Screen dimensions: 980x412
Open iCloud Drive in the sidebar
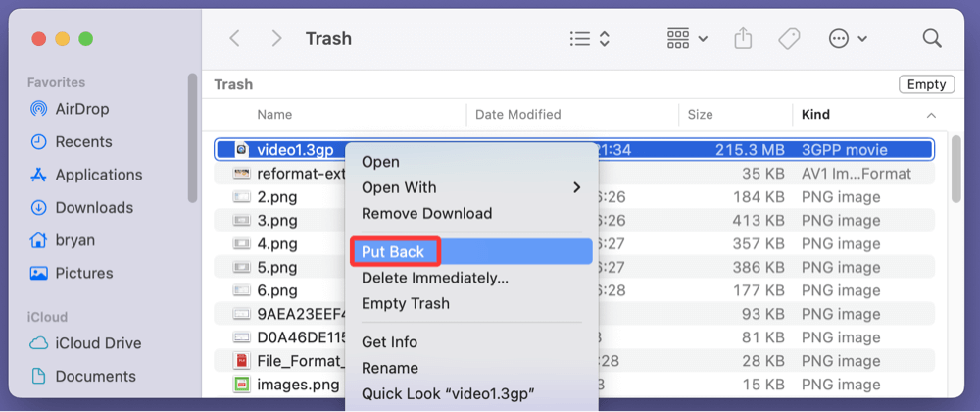pos(85,343)
